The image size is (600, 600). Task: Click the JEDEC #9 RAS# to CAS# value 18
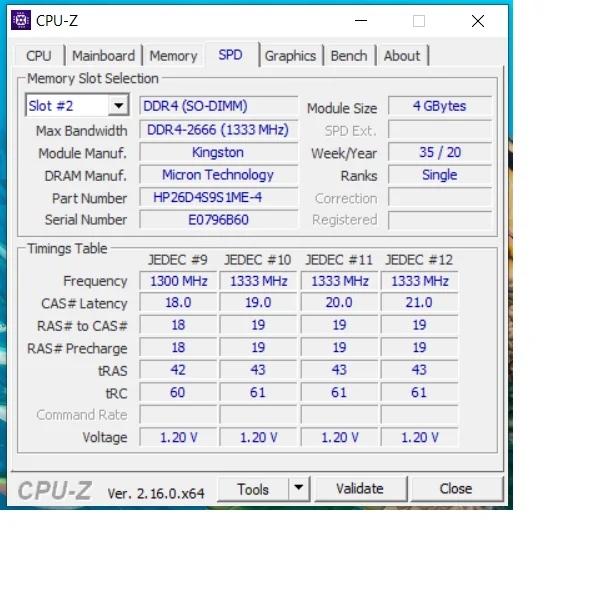coord(178,325)
